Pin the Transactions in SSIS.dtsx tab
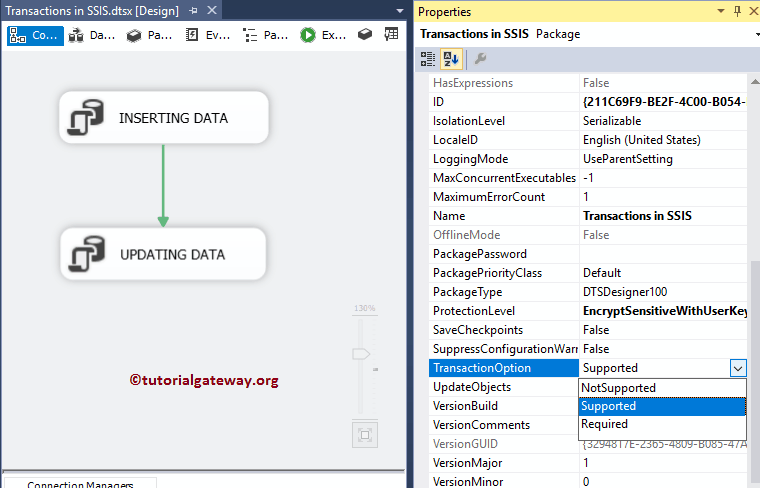The width and height of the screenshot is (760, 488). coord(193,11)
